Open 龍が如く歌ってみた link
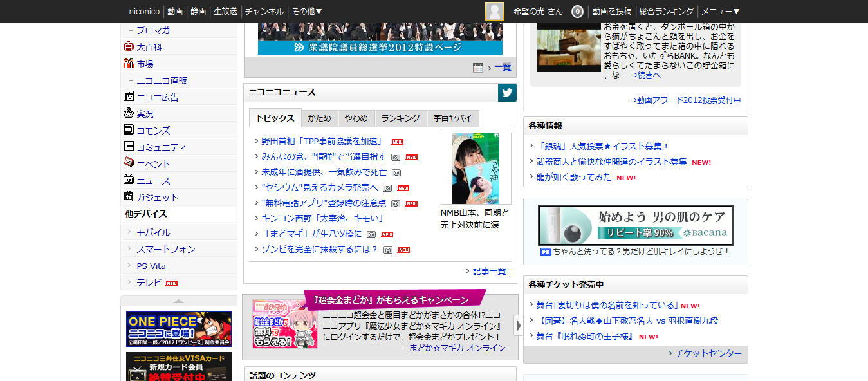 pyautogui.click(x=574, y=177)
